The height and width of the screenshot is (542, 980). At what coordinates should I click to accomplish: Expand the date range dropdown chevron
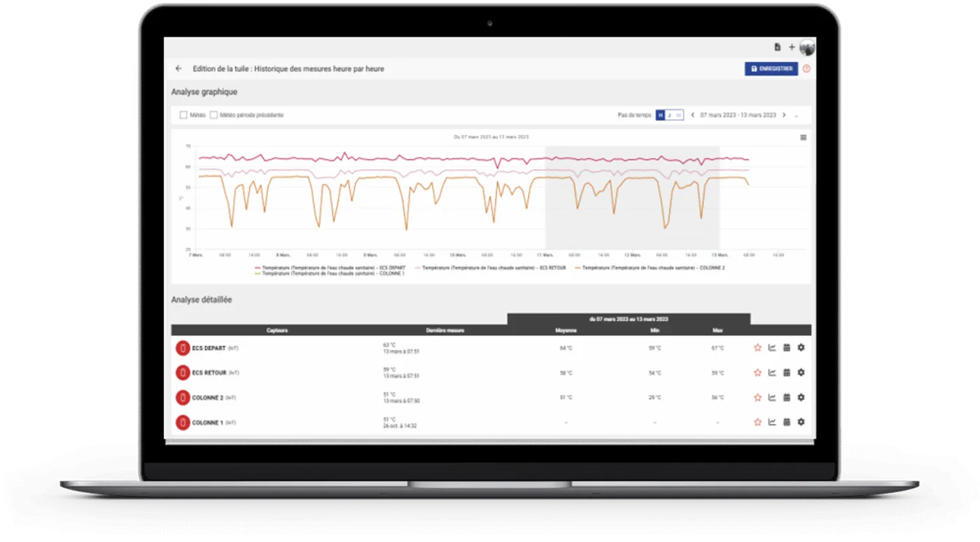point(796,116)
